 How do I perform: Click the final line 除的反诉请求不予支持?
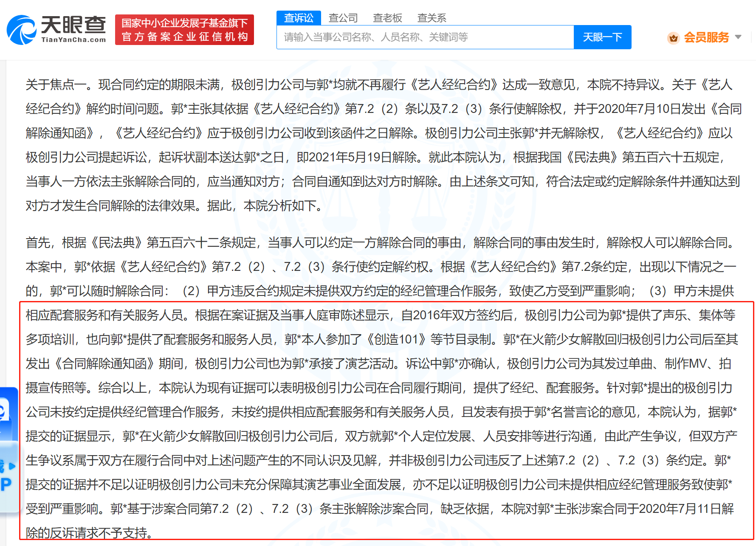point(89,533)
